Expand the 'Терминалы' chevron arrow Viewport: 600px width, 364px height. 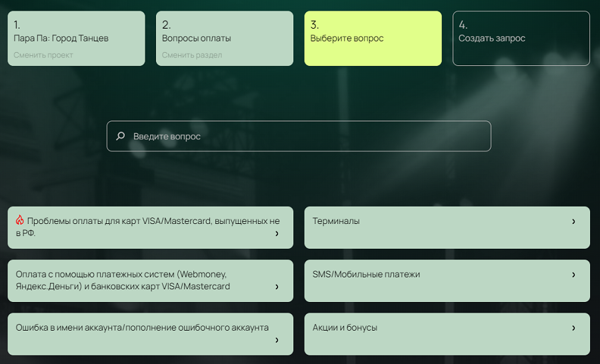click(x=573, y=221)
